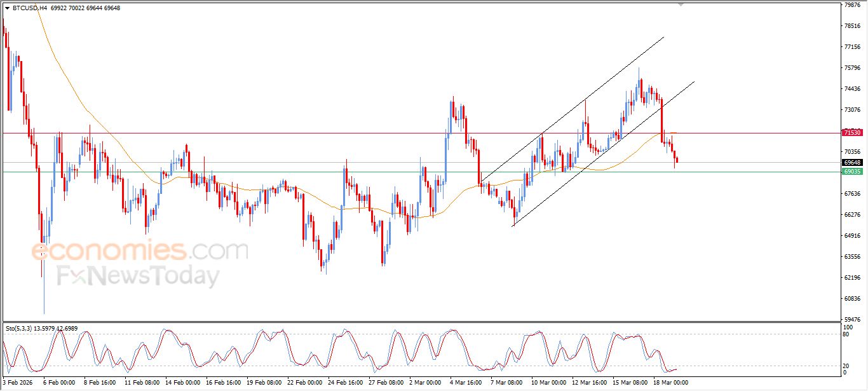Click the green 69035 price label
Viewport: 868px width, 391px height.
coord(852,172)
